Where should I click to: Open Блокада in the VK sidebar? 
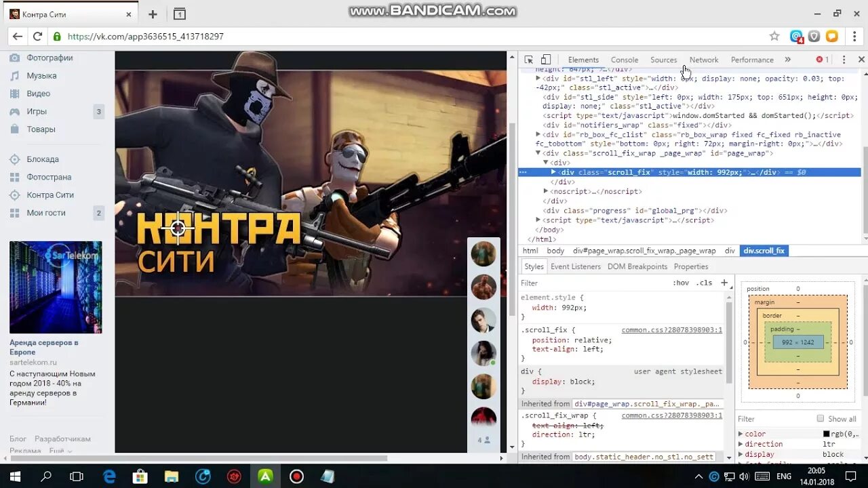click(43, 159)
